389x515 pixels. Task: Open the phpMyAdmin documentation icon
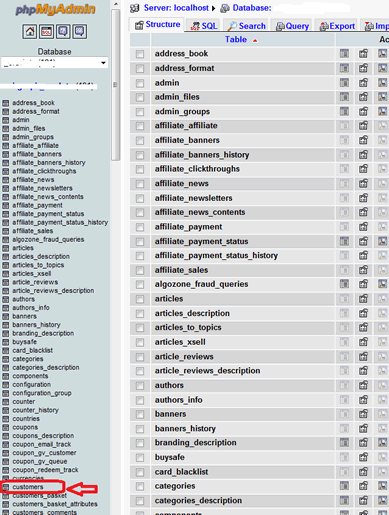click(x=63, y=32)
